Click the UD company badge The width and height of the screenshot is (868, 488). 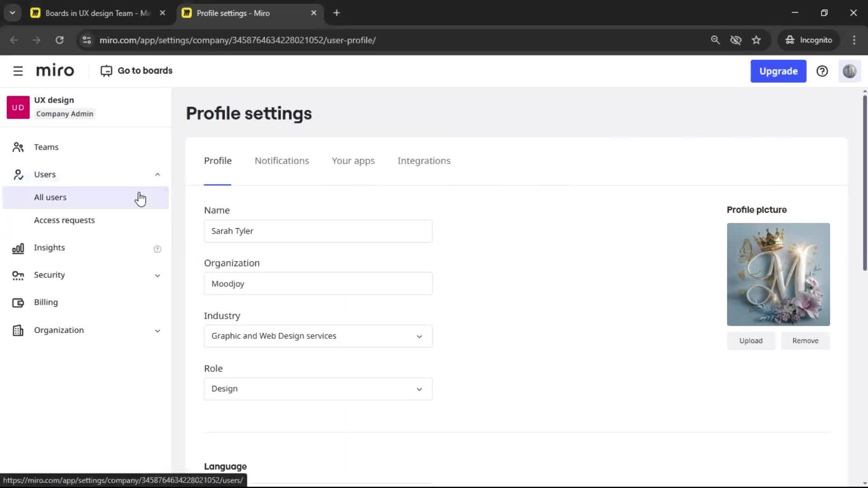(18, 107)
